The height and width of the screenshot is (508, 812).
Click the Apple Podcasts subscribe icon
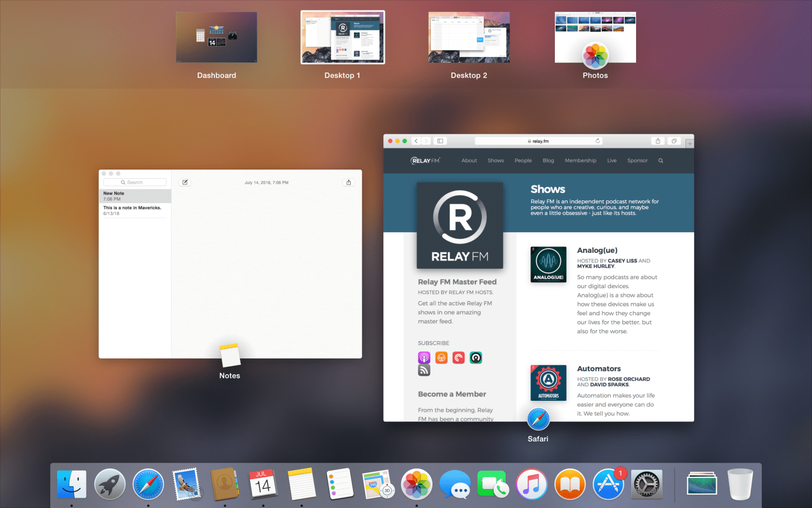(424, 357)
